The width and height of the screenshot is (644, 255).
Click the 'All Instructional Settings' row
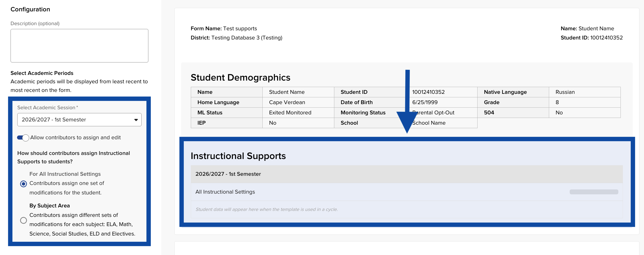[x=407, y=192]
